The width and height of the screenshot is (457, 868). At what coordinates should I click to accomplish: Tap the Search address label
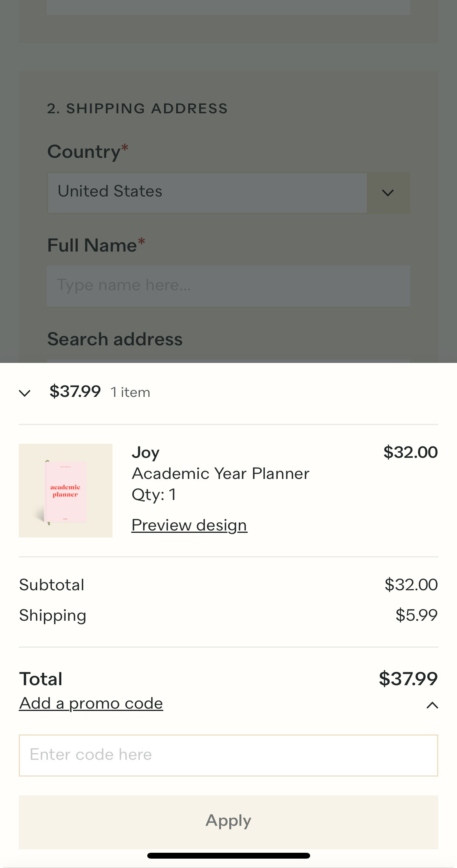pos(115,339)
